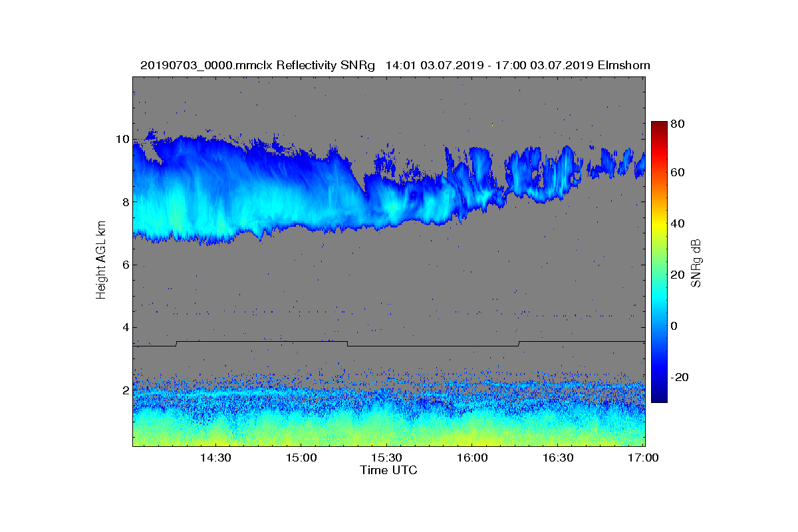Click the height tick label 2
This screenshot has width=798, height=532.
tap(125, 390)
